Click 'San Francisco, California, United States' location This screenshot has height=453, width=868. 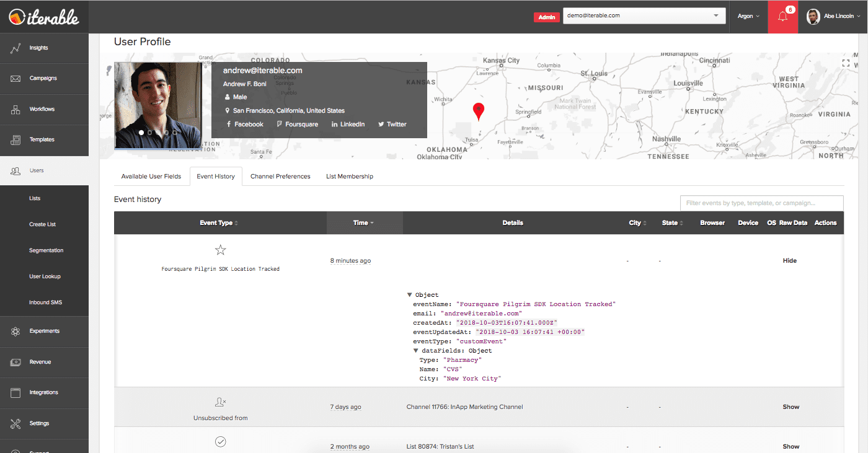pos(289,111)
